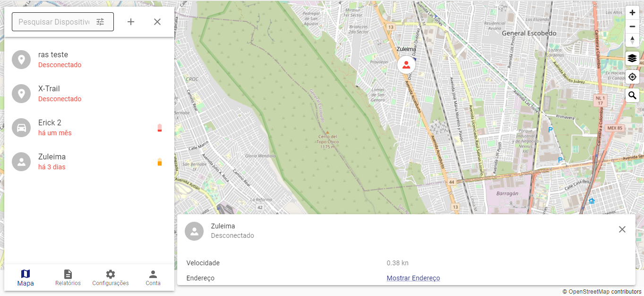Click the Desconectado status in card

[232, 235]
